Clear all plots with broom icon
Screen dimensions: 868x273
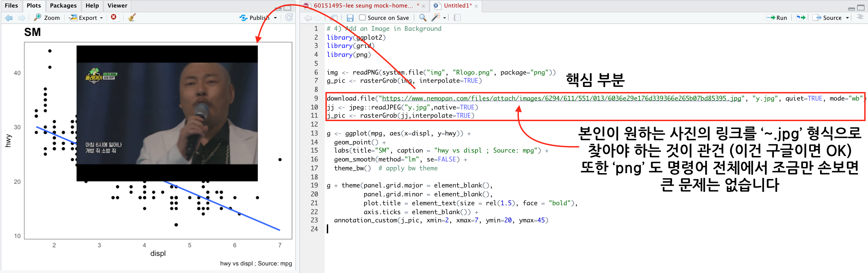point(132,17)
